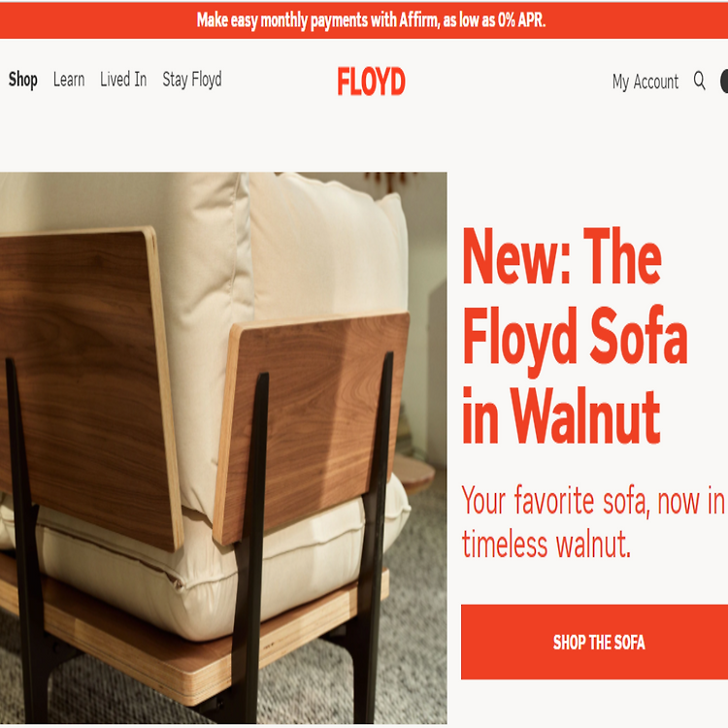The image size is (728, 728).
Task: Open the Shop menu
Action: (22, 80)
